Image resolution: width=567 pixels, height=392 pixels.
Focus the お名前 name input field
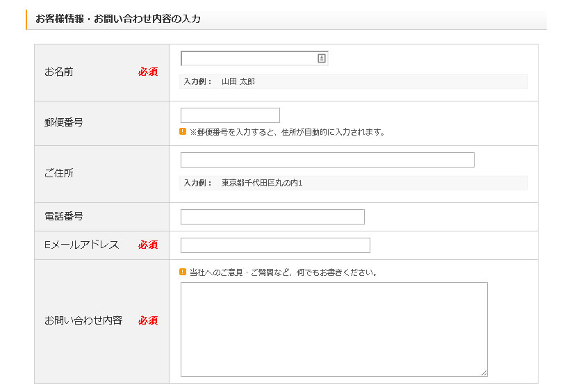247,58
